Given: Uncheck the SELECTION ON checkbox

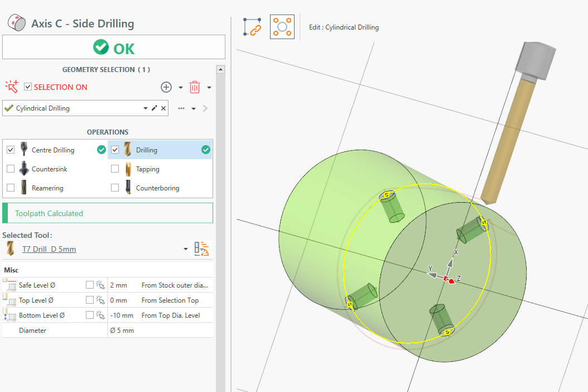Looking at the screenshot, I should (x=28, y=87).
